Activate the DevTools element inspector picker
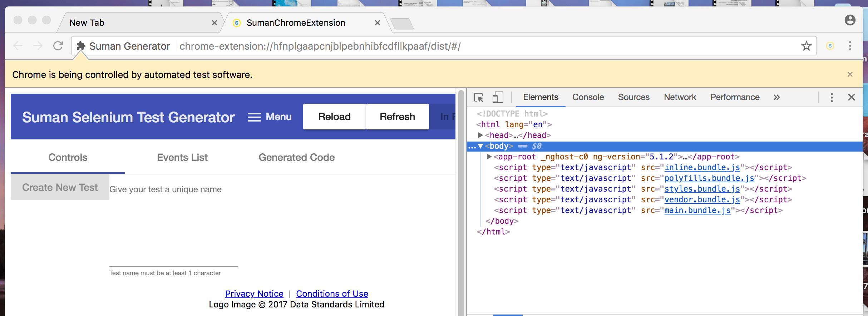 479,97
